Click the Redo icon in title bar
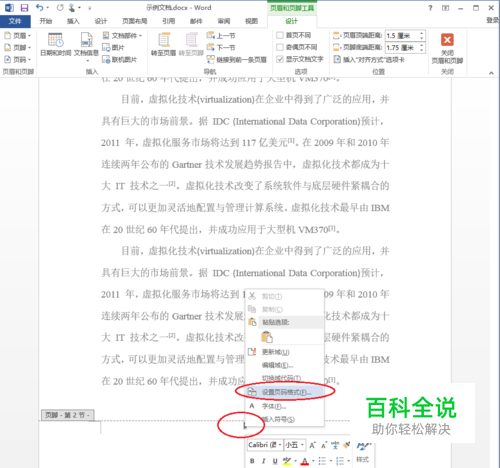This screenshot has height=468, width=500. coord(60,7)
